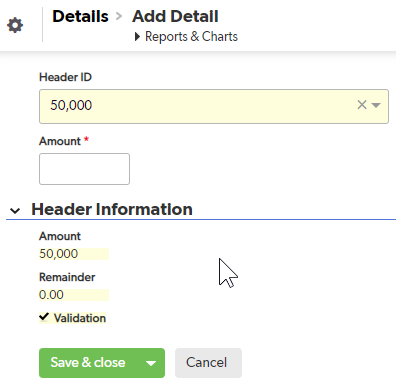Click the Header Information heading
Image resolution: width=396 pixels, height=389 pixels.
point(112,209)
